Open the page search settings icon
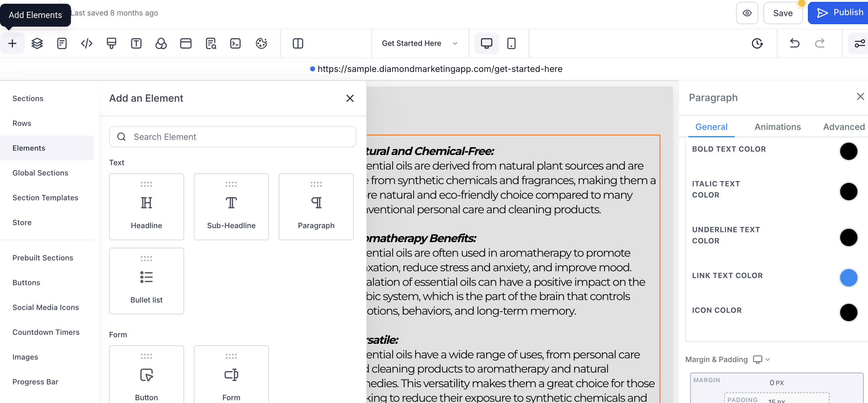 click(x=211, y=43)
